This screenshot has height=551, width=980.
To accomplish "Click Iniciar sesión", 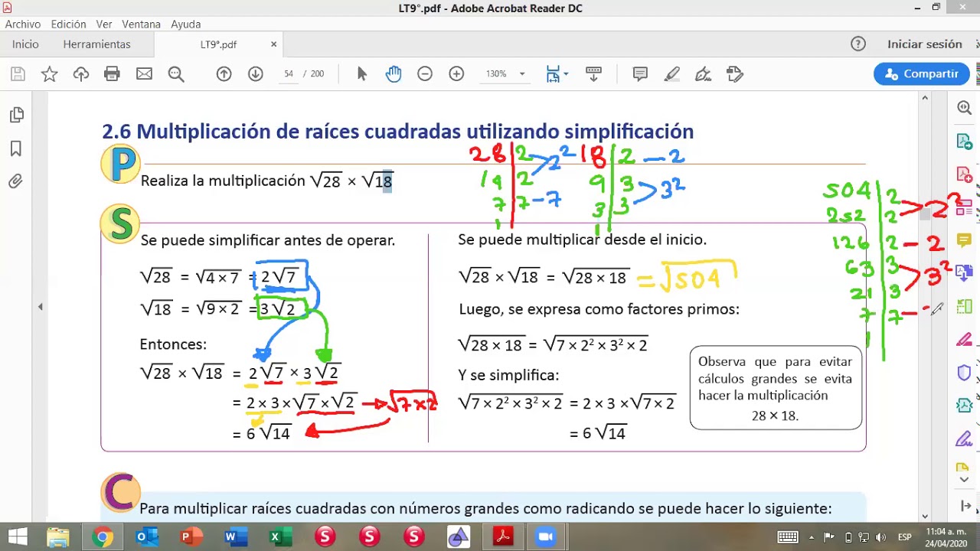I will [x=924, y=44].
